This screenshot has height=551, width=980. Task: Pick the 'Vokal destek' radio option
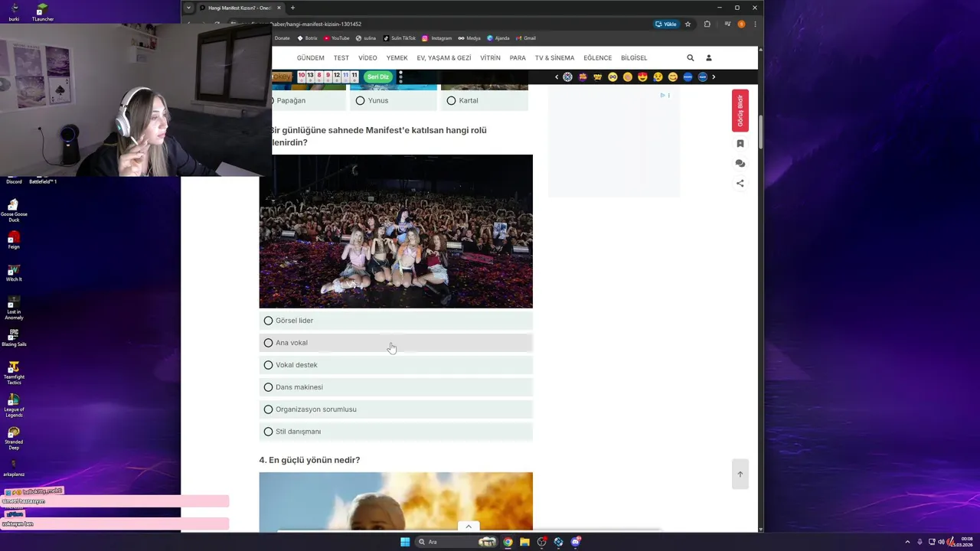coord(396,365)
